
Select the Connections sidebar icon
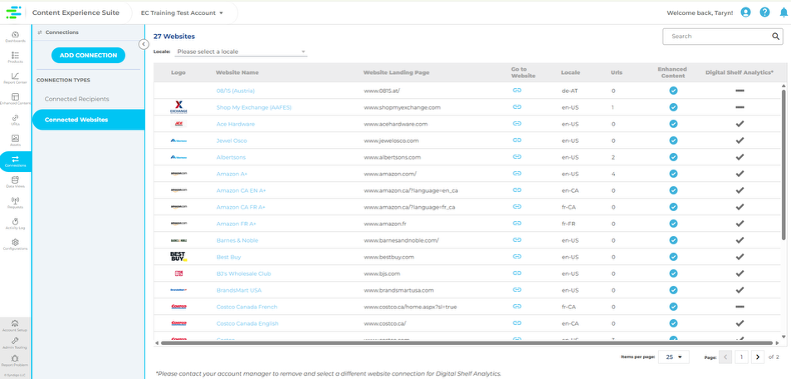click(15, 162)
